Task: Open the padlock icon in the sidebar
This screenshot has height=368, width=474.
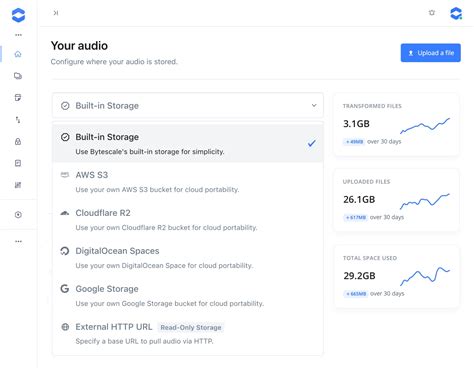Action: coord(18,141)
